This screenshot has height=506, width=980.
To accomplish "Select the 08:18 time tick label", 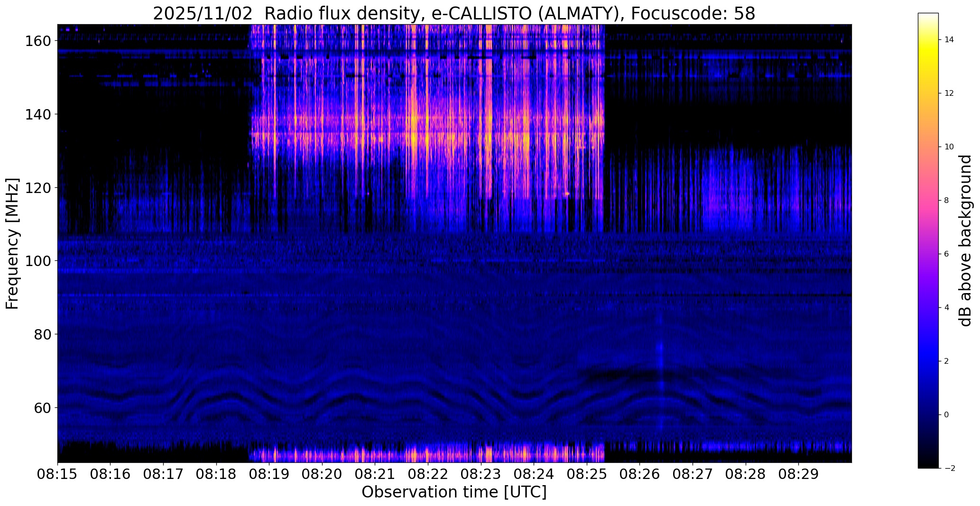I will 216,474.
